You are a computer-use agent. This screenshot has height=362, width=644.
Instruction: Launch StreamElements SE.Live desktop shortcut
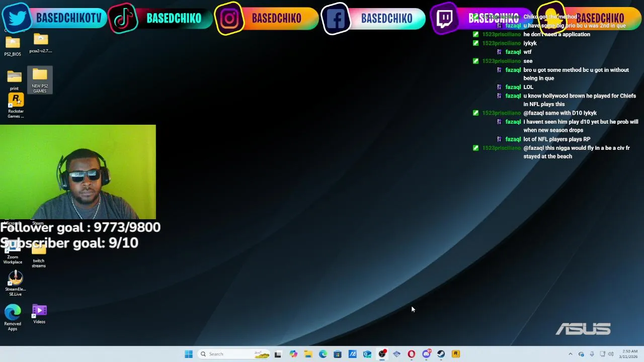(x=15, y=284)
